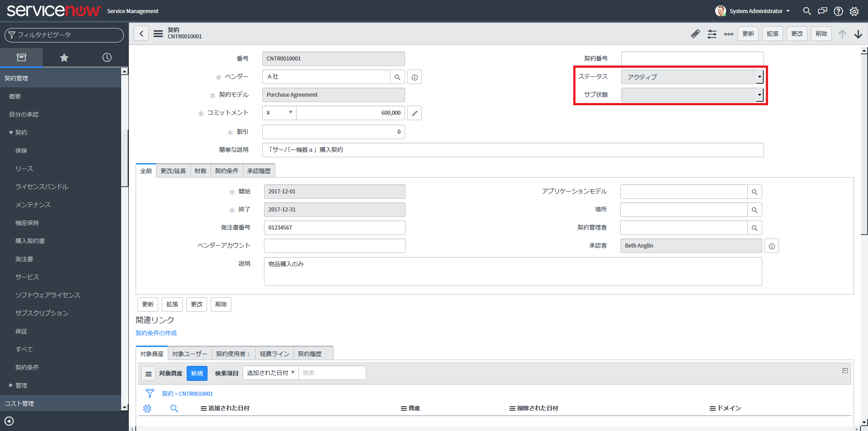Screen dimensions: 868x431
Task: Click 契約番号 input field
Action: [692, 59]
